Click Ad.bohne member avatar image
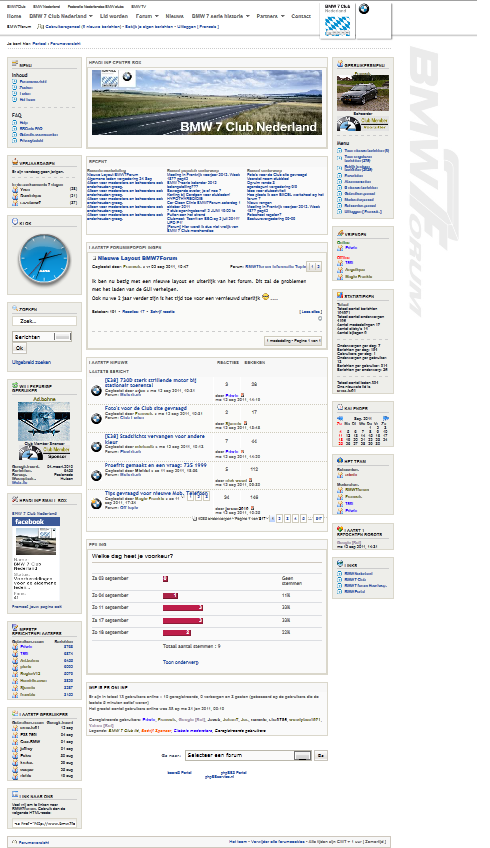The image size is (490, 848). [44, 422]
